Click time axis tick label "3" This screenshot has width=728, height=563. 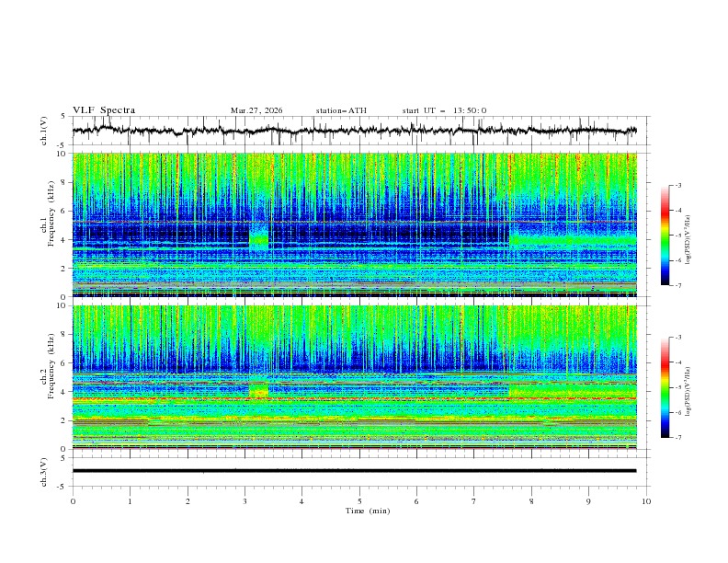point(245,501)
